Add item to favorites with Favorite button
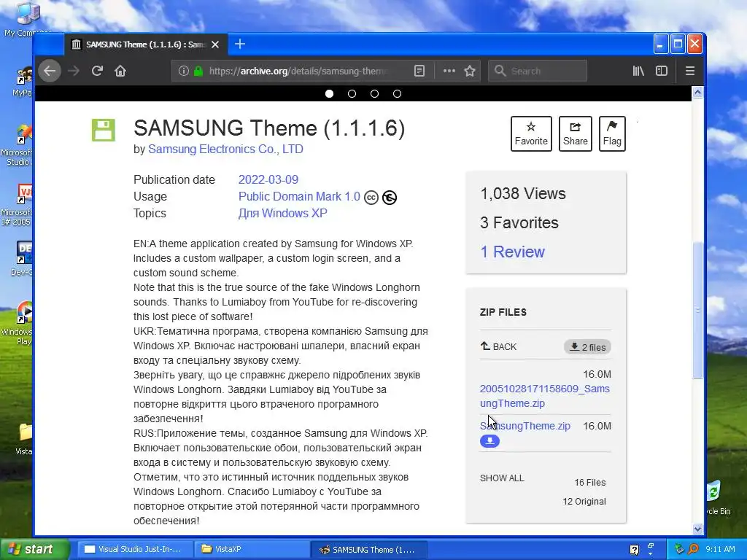The height and width of the screenshot is (560, 747). click(531, 134)
